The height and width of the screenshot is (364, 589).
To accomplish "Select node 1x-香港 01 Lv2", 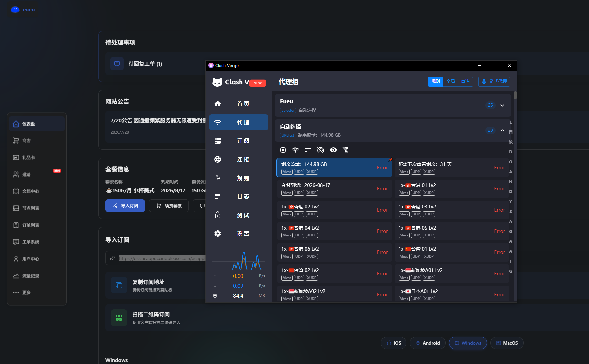I will [451, 189].
